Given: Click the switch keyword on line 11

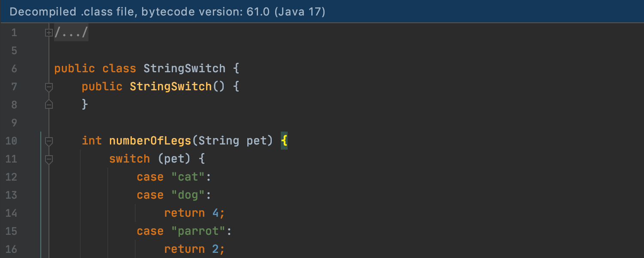Looking at the screenshot, I should point(129,159).
